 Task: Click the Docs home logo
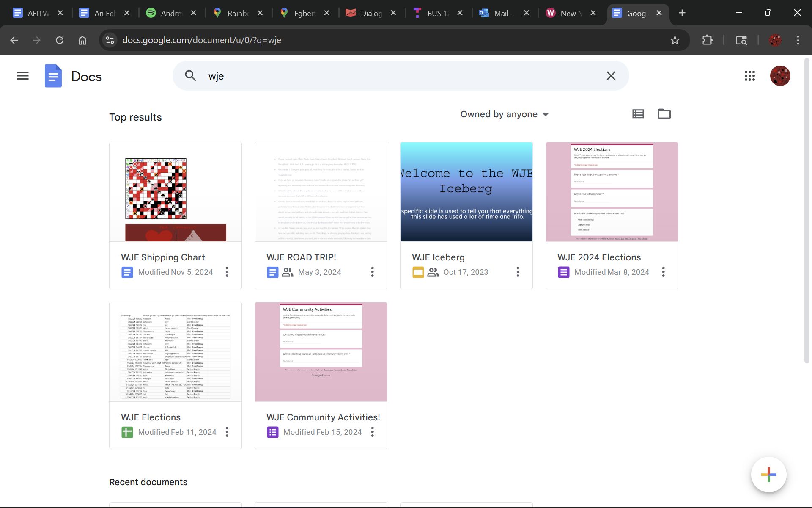[x=53, y=76]
